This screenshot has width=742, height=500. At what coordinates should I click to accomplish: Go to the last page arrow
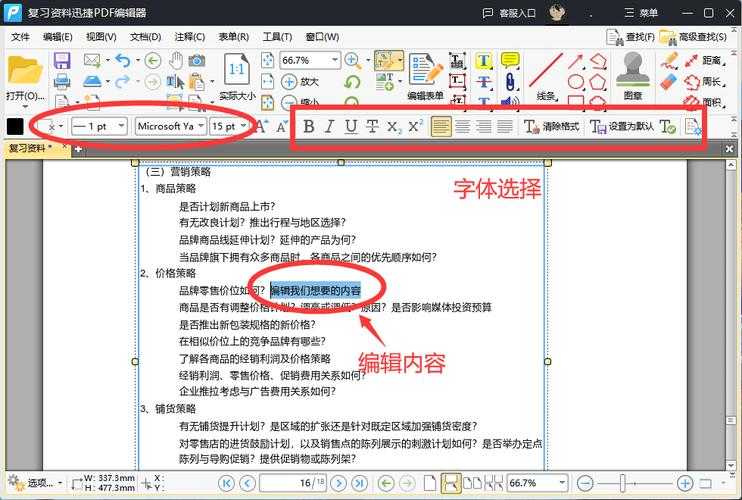coord(359,483)
